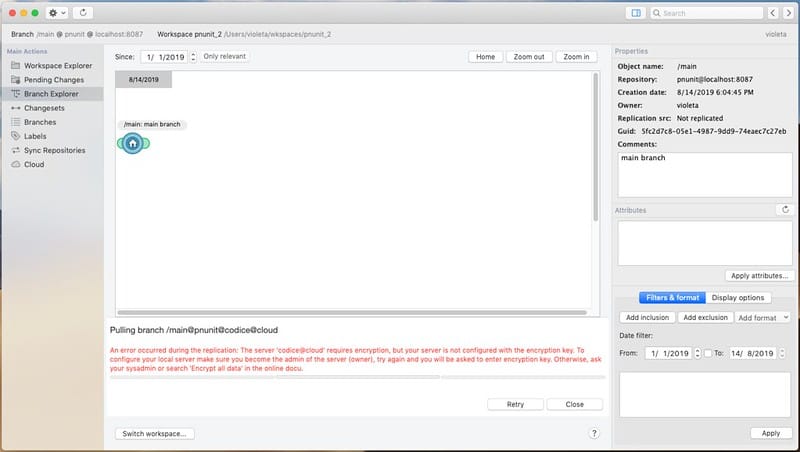Select the home changeset node icon

coord(133,144)
